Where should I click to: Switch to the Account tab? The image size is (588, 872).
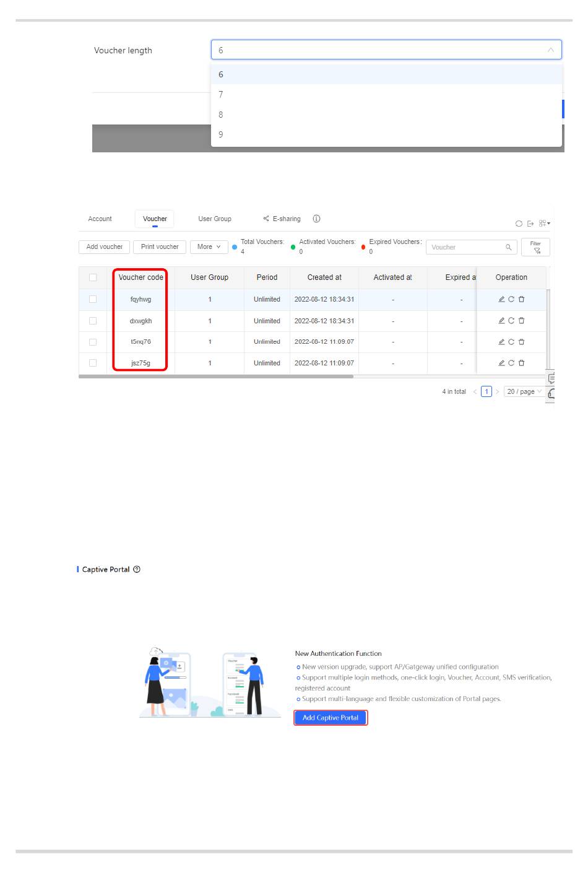pyautogui.click(x=100, y=219)
